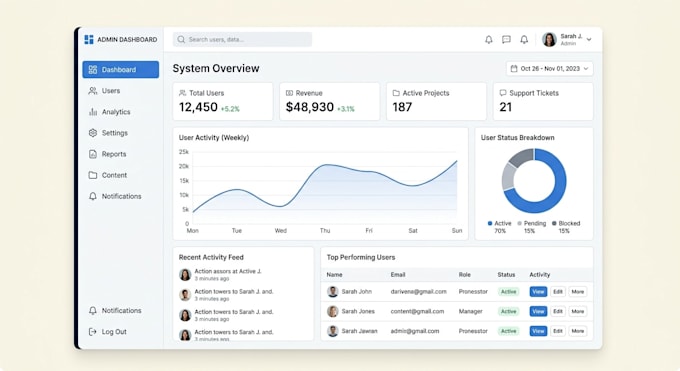680x371 pixels.
Task: Open More options for Sarah Jawran
Action: coord(578,331)
